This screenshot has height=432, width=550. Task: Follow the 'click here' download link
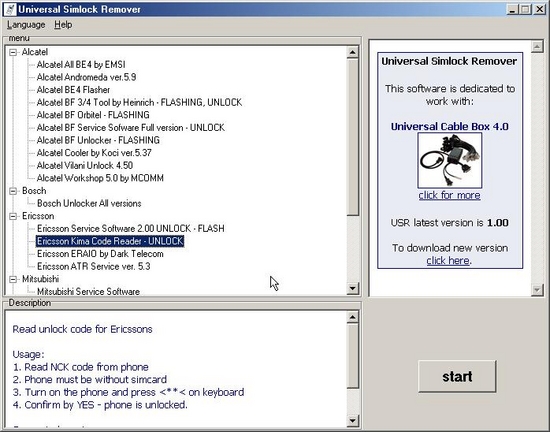tap(448, 261)
